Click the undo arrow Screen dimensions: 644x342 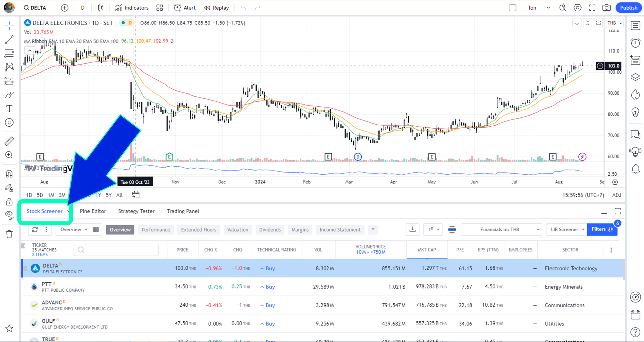(x=243, y=8)
